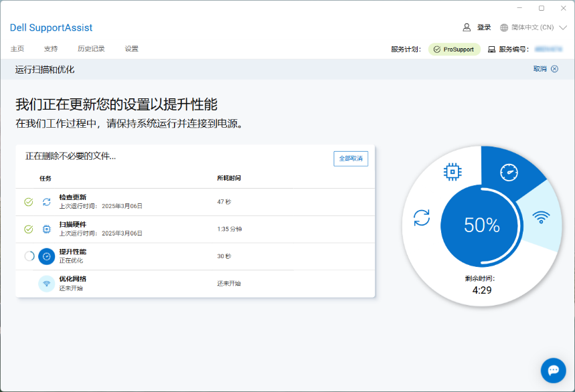Click the ProSupport service plan badge

pyautogui.click(x=454, y=50)
